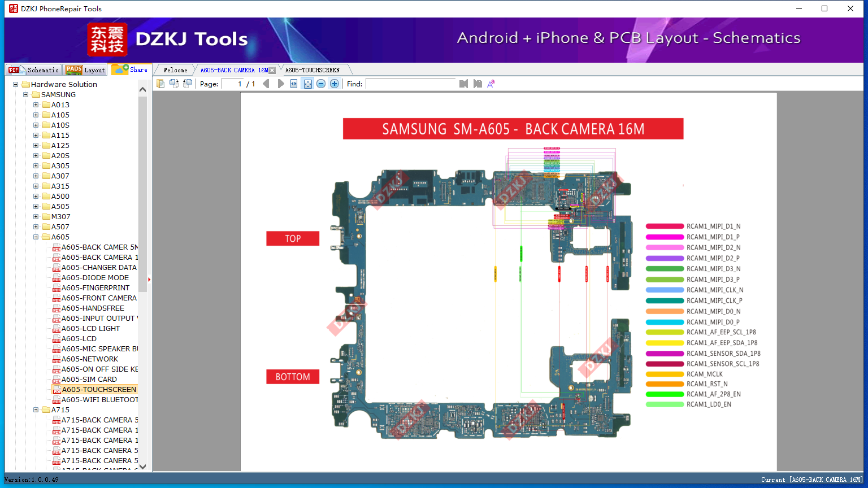Open the A605-TOUCHSCREEN document tab
This screenshot has width=868, height=488.
[x=313, y=70]
